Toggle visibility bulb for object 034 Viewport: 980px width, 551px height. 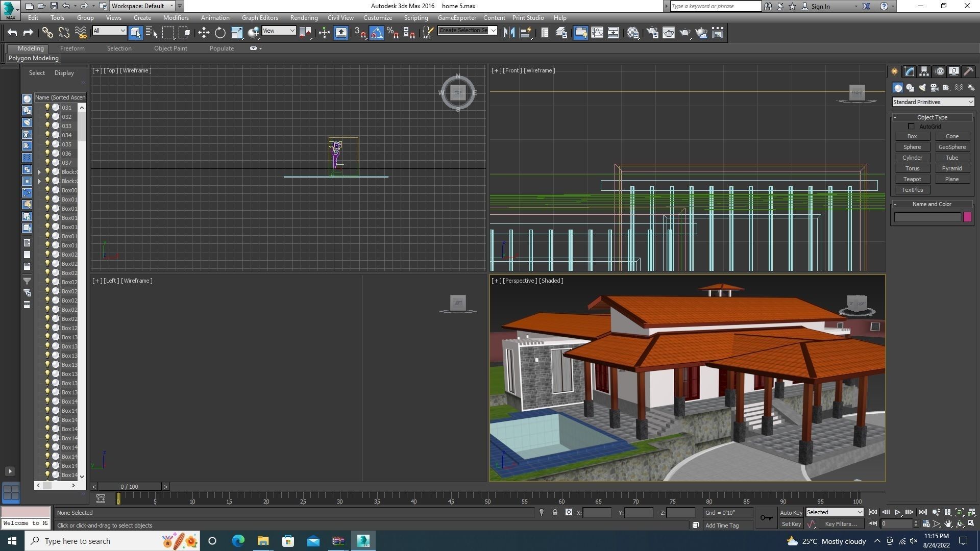point(47,135)
